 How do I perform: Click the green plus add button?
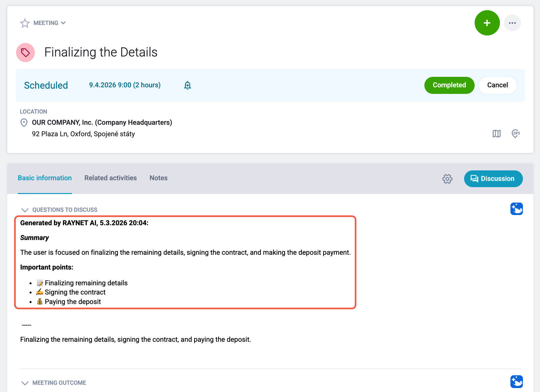[487, 23]
